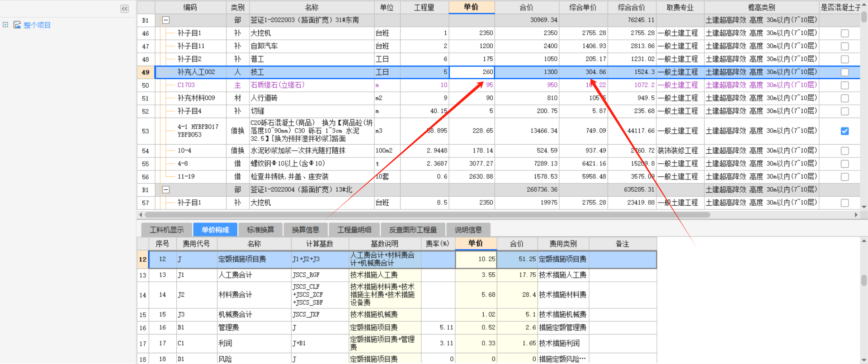Open the 标准换算 tab

coord(260,230)
